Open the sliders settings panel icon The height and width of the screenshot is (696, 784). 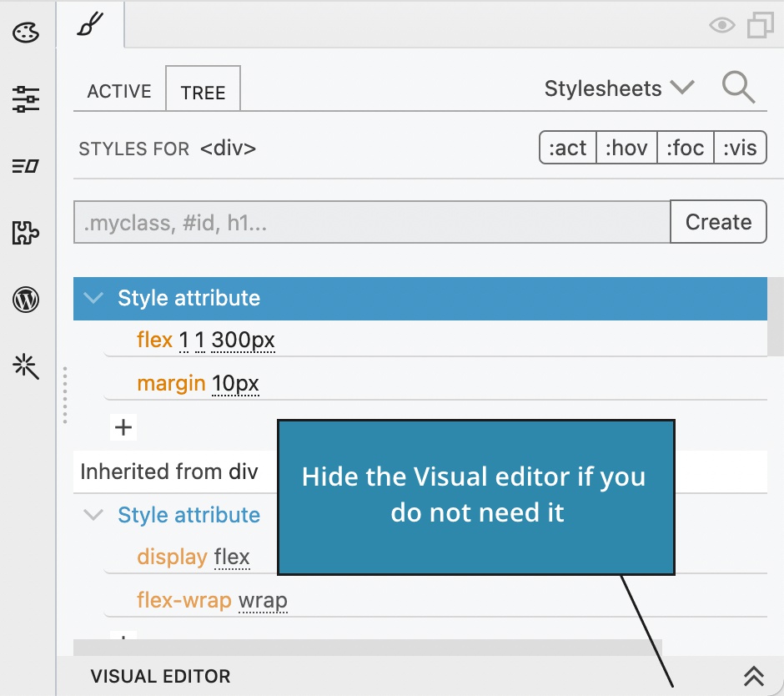click(x=26, y=98)
